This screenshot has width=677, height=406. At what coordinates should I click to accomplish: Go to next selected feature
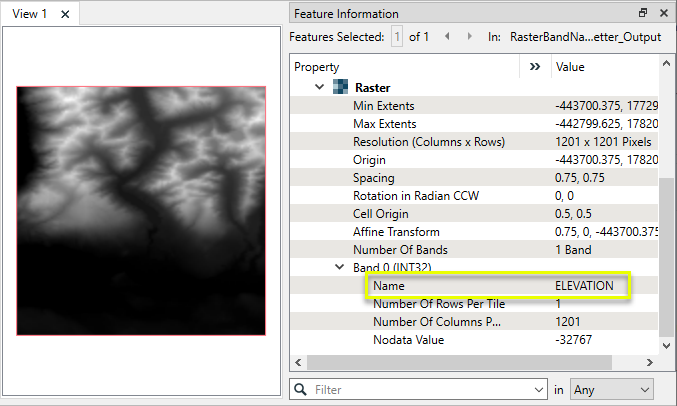tap(467, 37)
